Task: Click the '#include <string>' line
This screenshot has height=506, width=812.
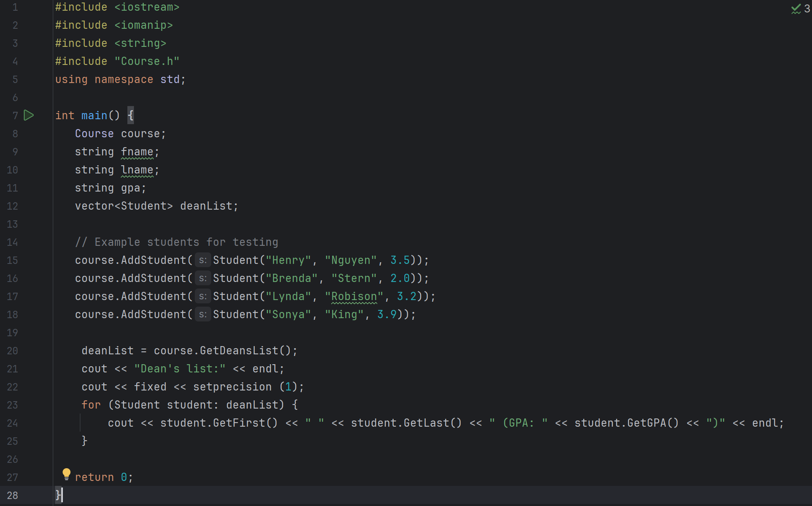Action: pyautogui.click(x=111, y=43)
